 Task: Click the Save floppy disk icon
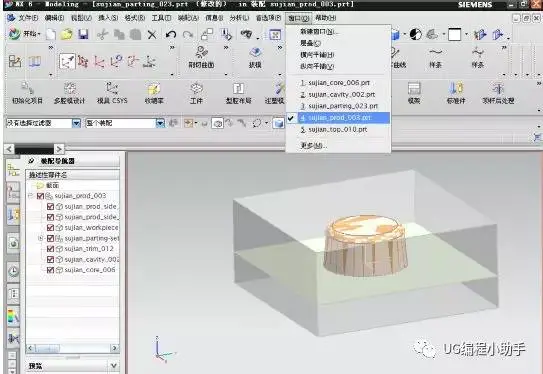[x=83, y=34]
